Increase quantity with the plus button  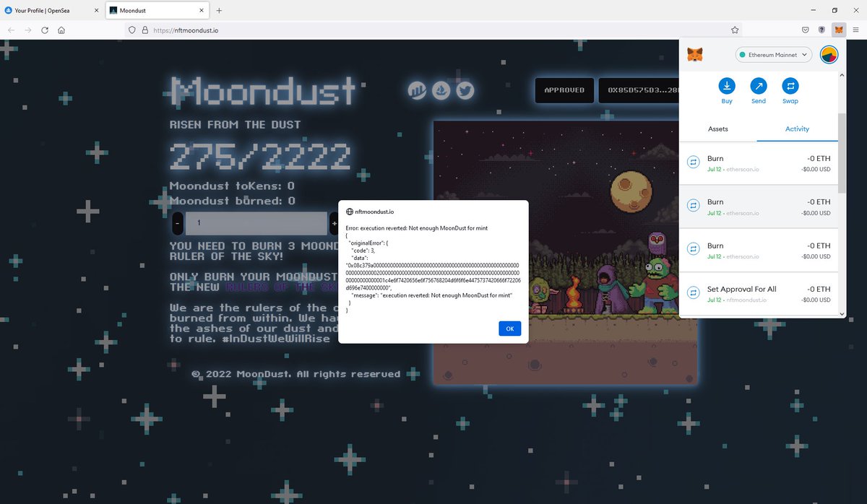click(x=334, y=223)
